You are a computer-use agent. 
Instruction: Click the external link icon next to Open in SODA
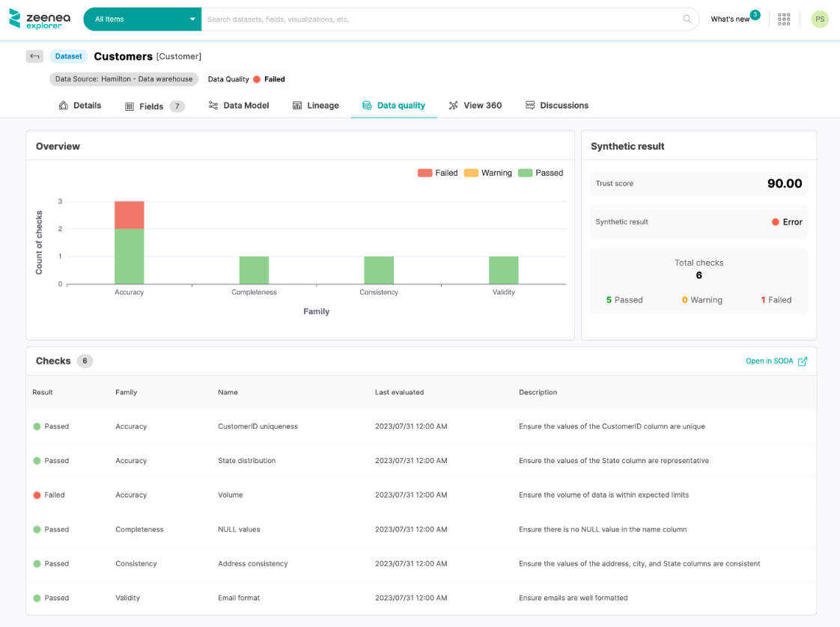803,361
